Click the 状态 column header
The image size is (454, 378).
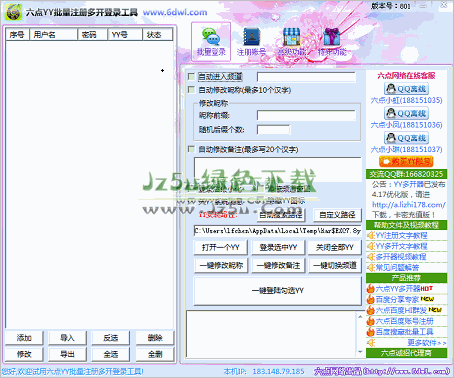157,35
